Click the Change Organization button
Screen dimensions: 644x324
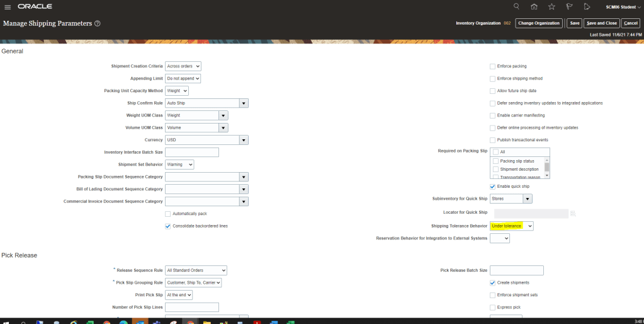539,23
